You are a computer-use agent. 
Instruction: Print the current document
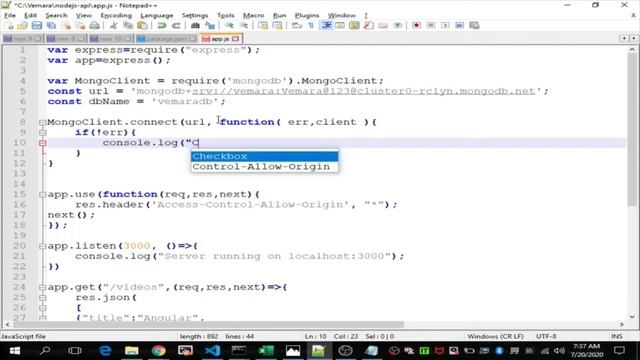(x=94, y=26)
